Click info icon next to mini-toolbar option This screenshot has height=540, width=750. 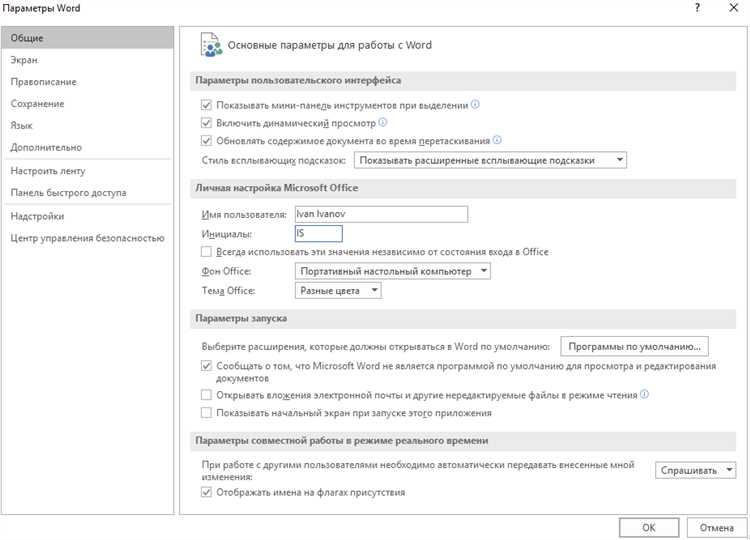[475, 104]
